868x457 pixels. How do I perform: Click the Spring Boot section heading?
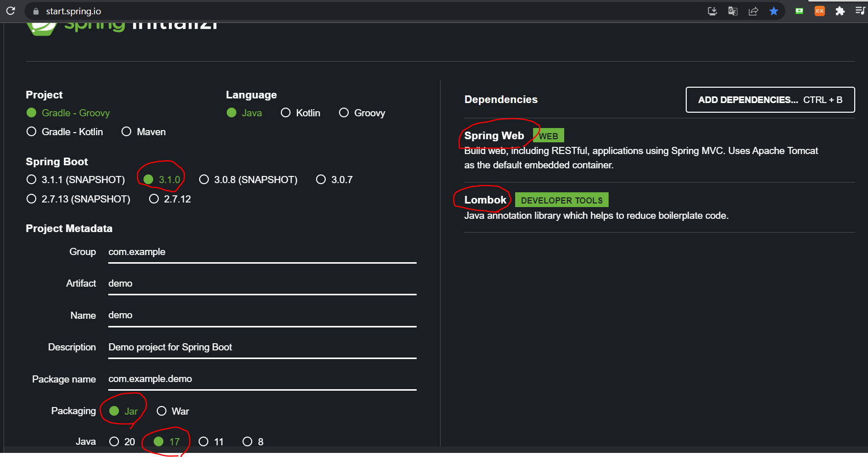57,162
